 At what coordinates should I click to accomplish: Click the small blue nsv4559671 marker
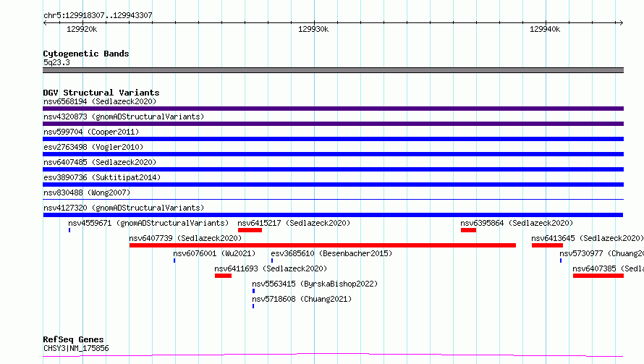point(69,230)
